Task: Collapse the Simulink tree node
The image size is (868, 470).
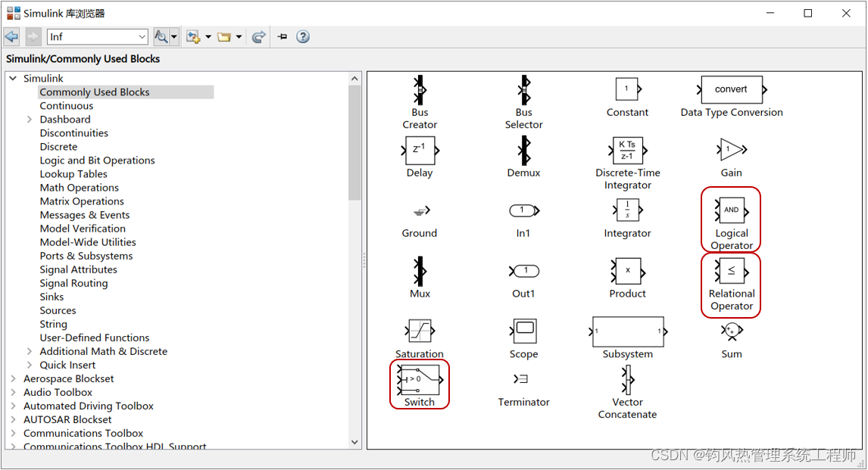Action: click(13, 79)
